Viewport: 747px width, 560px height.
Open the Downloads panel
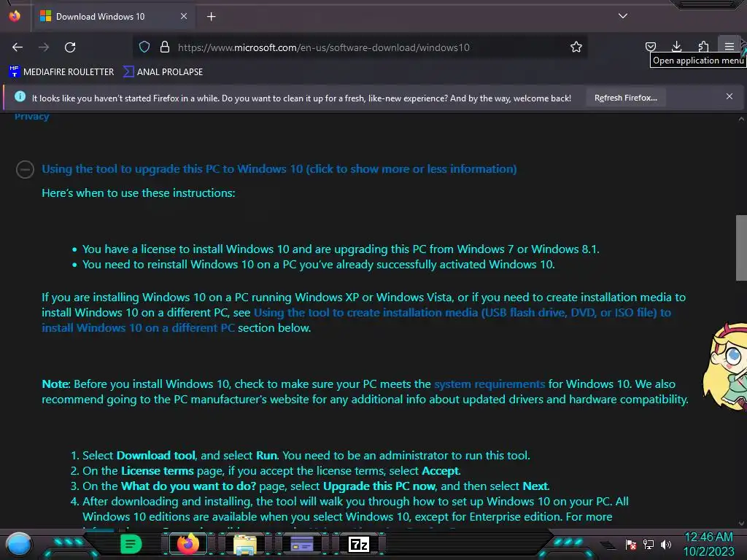tap(676, 47)
